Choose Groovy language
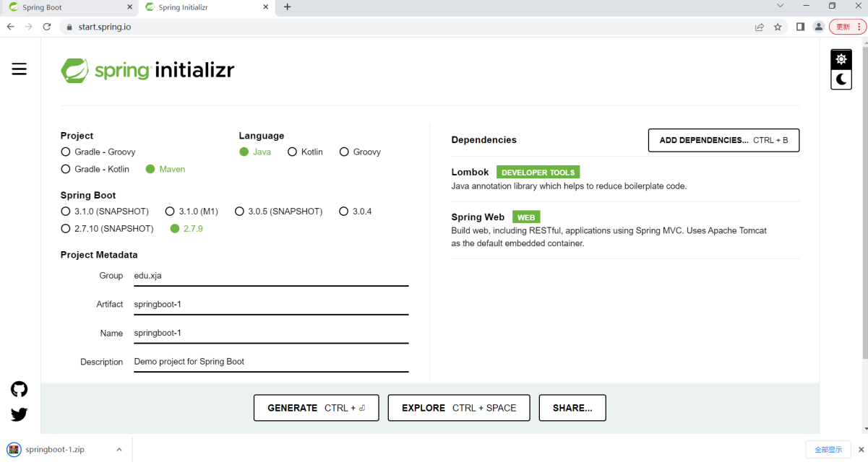Image resolution: width=868 pixels, height=470 pixels. click(360, 152)
